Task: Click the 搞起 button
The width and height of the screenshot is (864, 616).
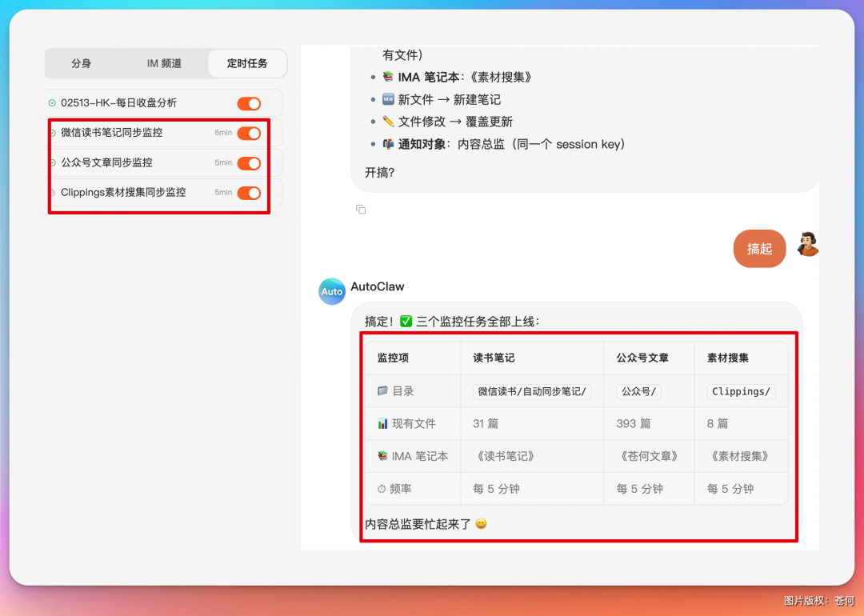Action: click(x=758, y=248)
